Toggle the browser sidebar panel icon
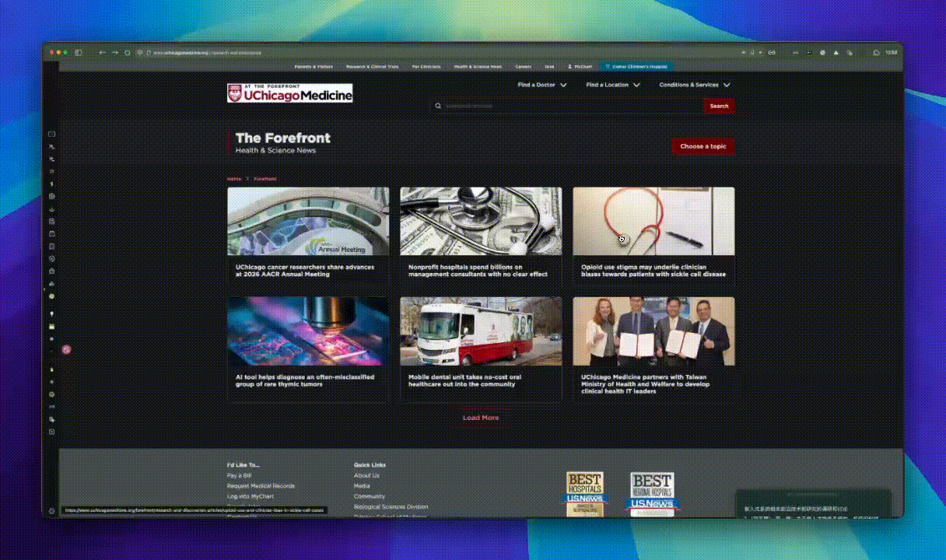The height and width of the screenshot is (560, 946). (79, 52)
